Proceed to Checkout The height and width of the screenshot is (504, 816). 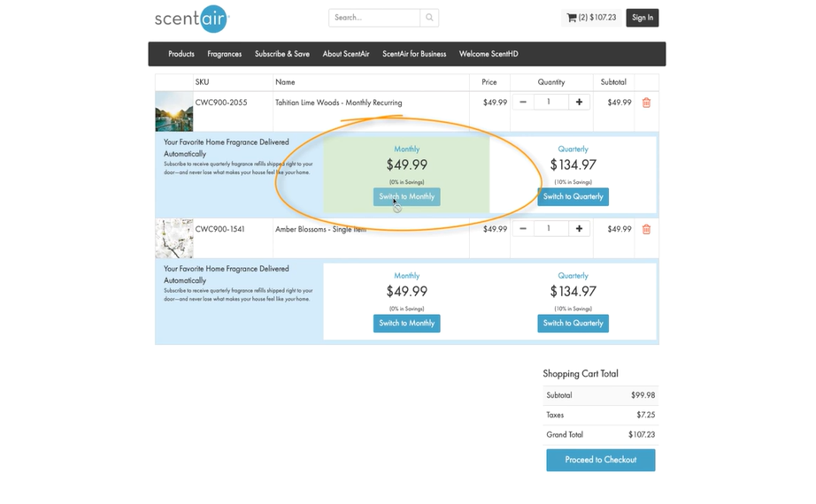[x=601, y=460]
